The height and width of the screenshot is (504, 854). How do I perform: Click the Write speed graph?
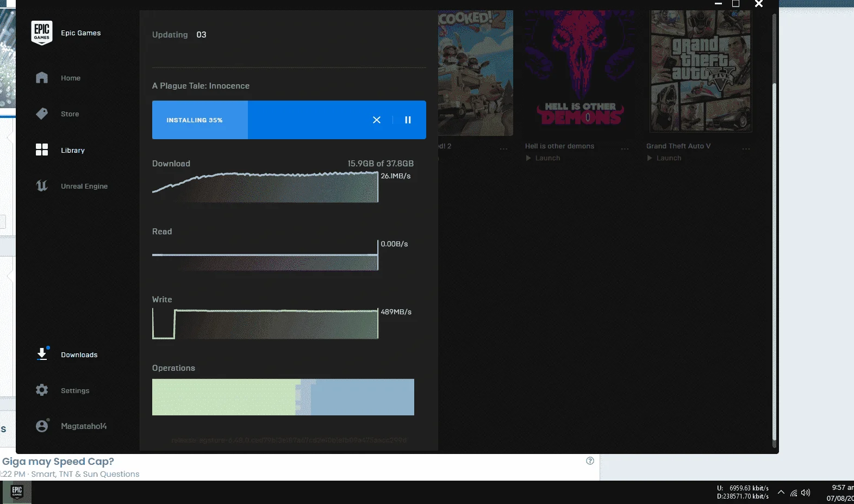tap(265, 324)
